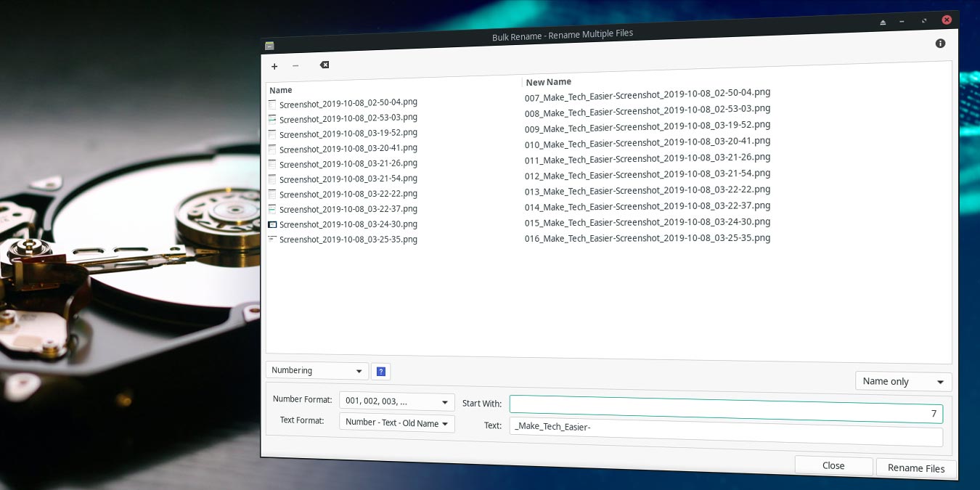Viewport: 980px width, 490px height.
Task: Focus the Start With number field
Action: pos(725,409)
